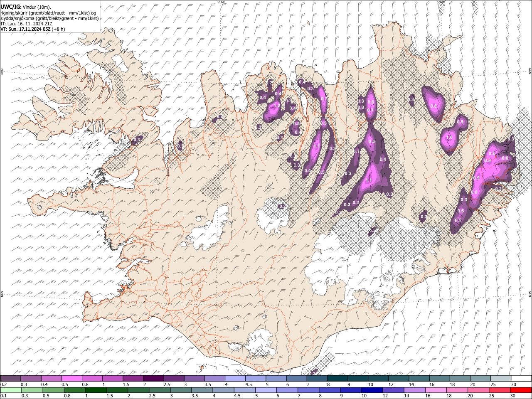
Task: Click the darkest purple 2–2.5 snow swatch
Action: tap(153, 378)
